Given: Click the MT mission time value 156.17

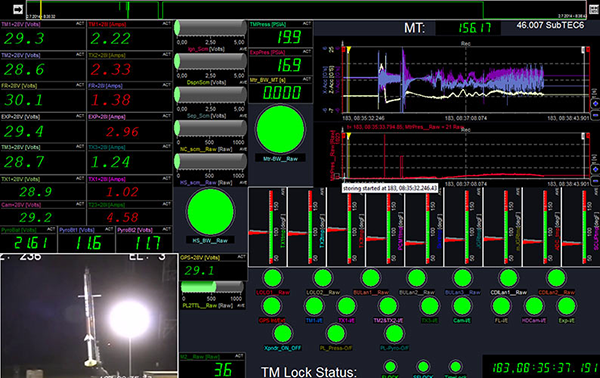Looking at the screenshot, I should point(474,28).
